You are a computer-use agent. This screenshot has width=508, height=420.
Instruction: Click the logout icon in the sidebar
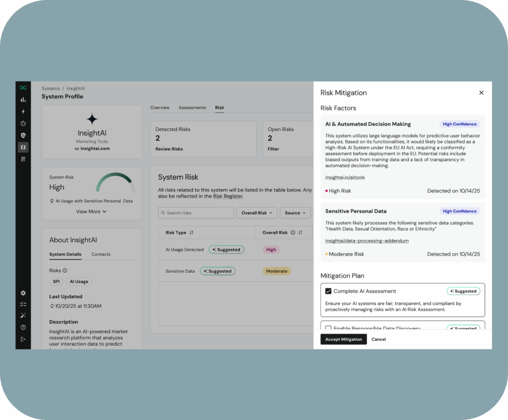tap(23, 340)
